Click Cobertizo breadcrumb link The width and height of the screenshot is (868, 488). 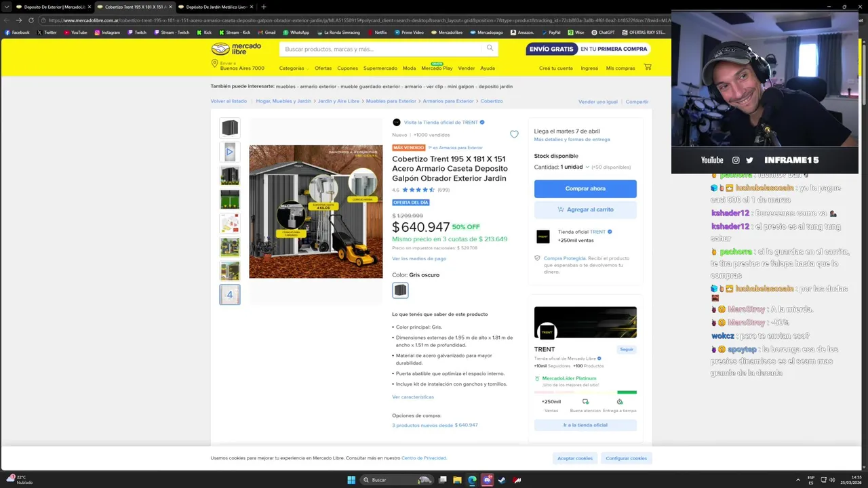coord(492,101)
